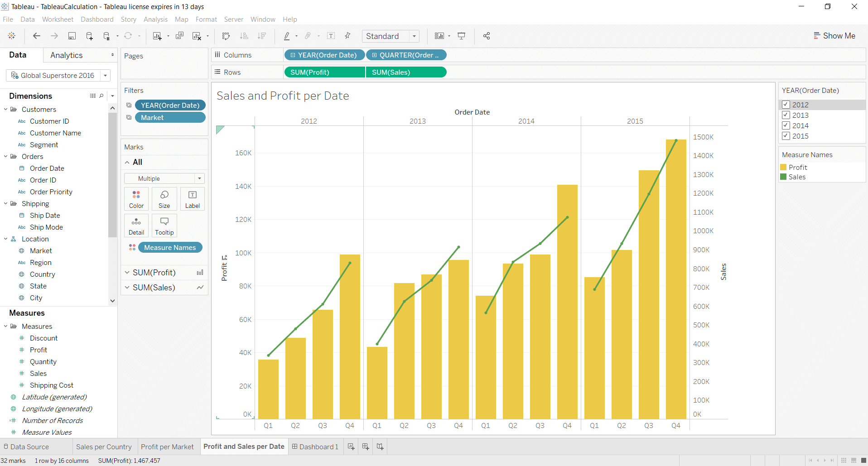
Task: Click the 2015 Q4 profit bar
Action: [676, 279]
